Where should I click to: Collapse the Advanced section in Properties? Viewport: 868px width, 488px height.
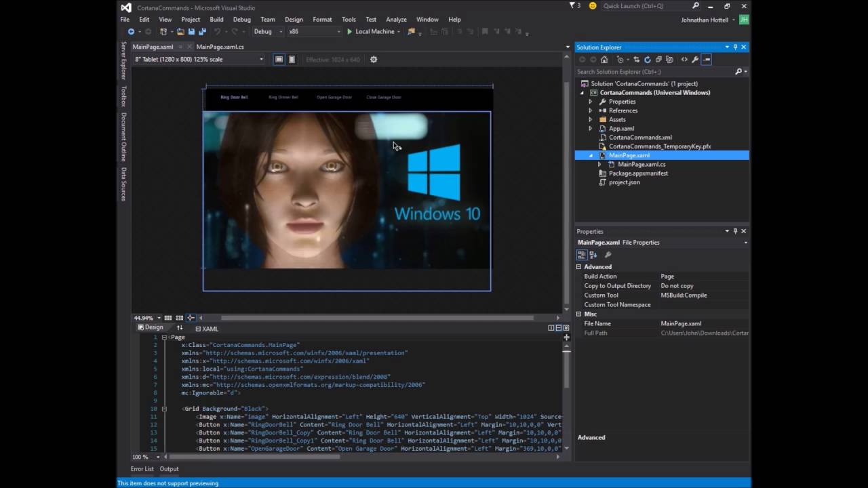(579, 267)
